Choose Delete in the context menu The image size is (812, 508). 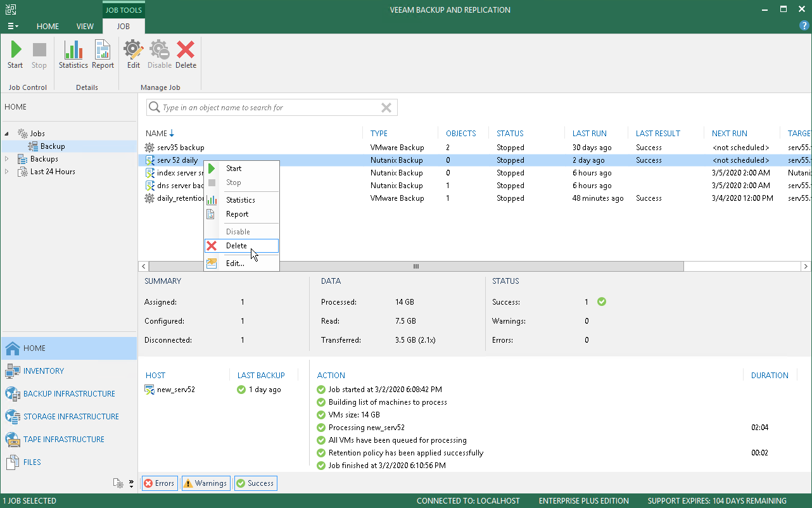[x=236, y=246]
